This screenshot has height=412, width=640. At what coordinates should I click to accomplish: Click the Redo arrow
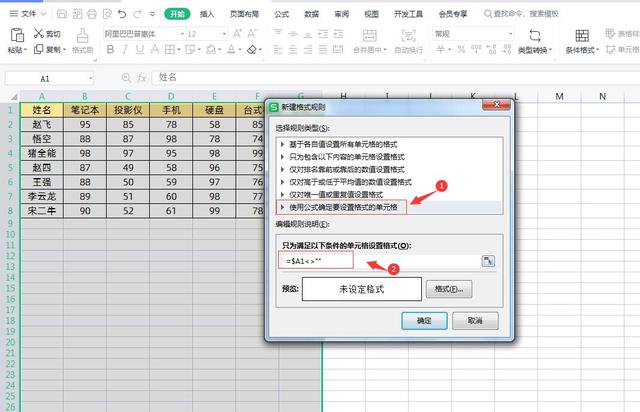coord(138,14)
